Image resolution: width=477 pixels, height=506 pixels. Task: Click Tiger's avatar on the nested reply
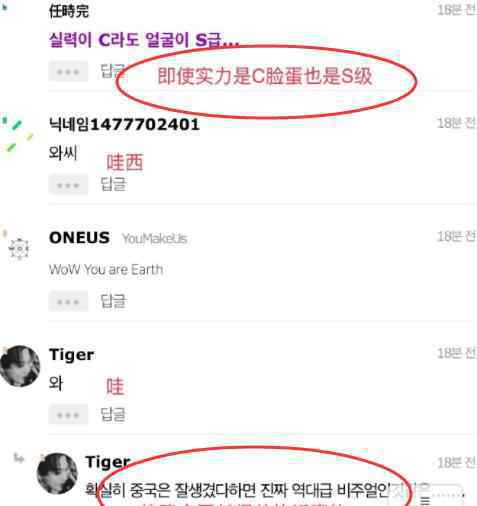click(57, 473)
